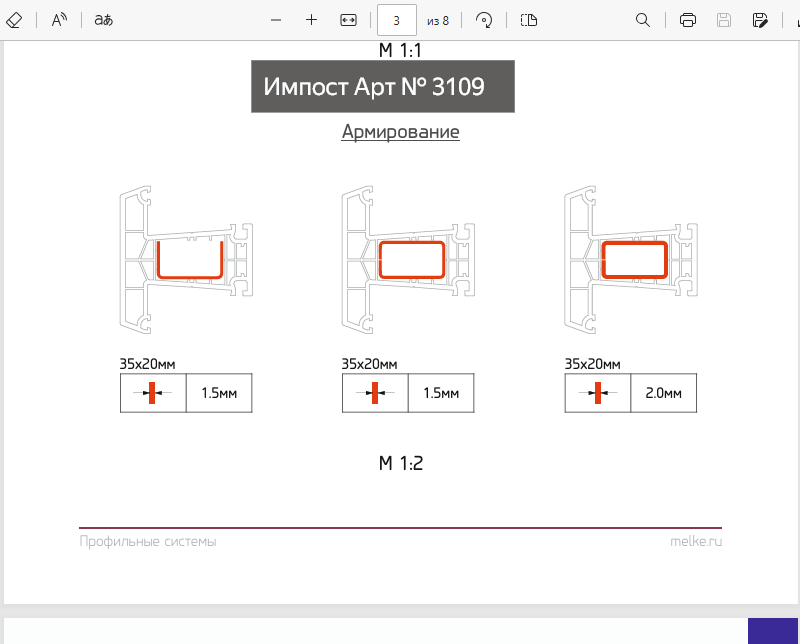Click the Импост Арт № 3109 heading

tap(382, 87)
